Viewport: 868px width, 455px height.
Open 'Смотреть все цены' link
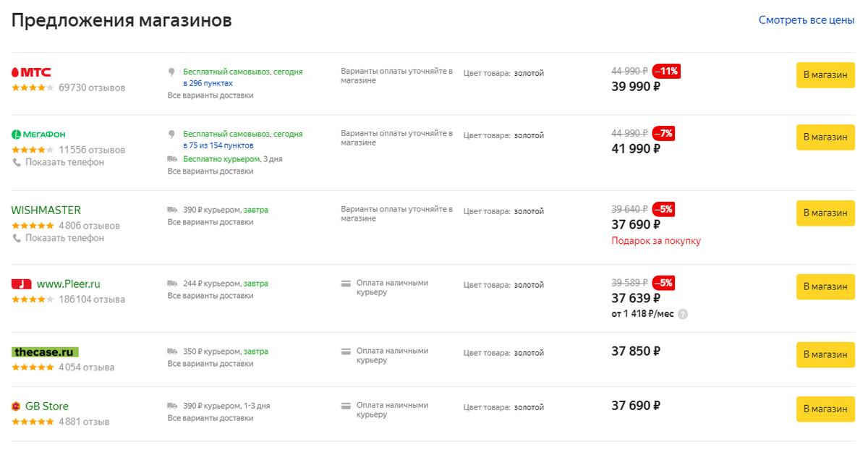point(807,20)
